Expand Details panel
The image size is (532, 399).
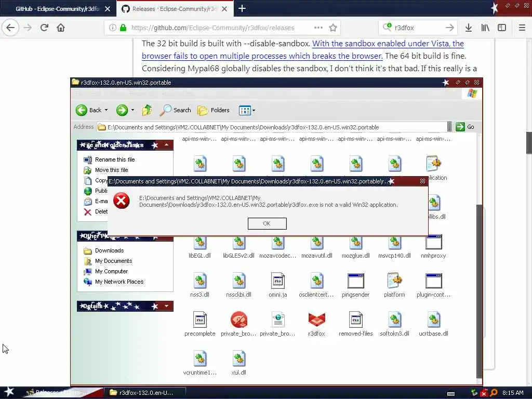tap(166, 306)
